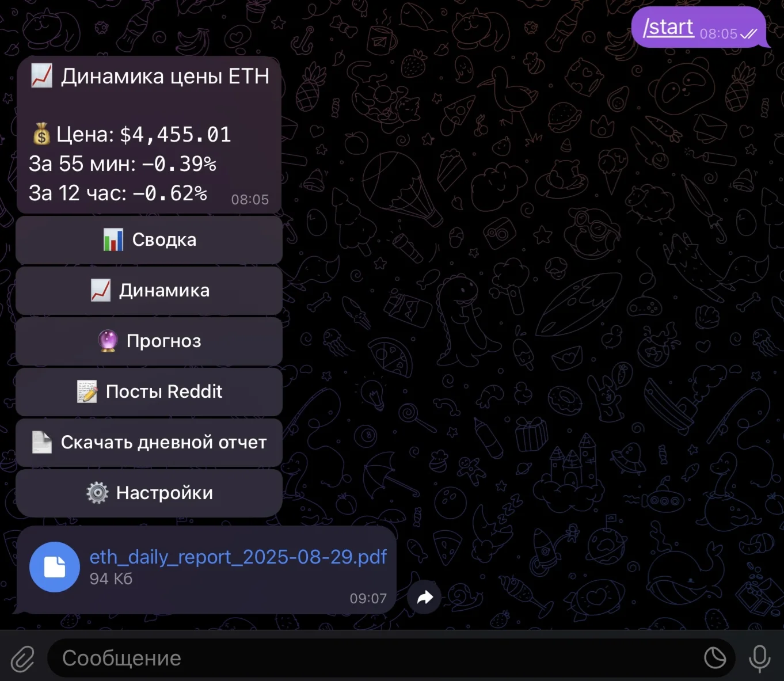This screenshot has width=784, height=681.
Task: Tap the paperclip attachment icon
Action: pyautogui.click(x=23, y=659)
